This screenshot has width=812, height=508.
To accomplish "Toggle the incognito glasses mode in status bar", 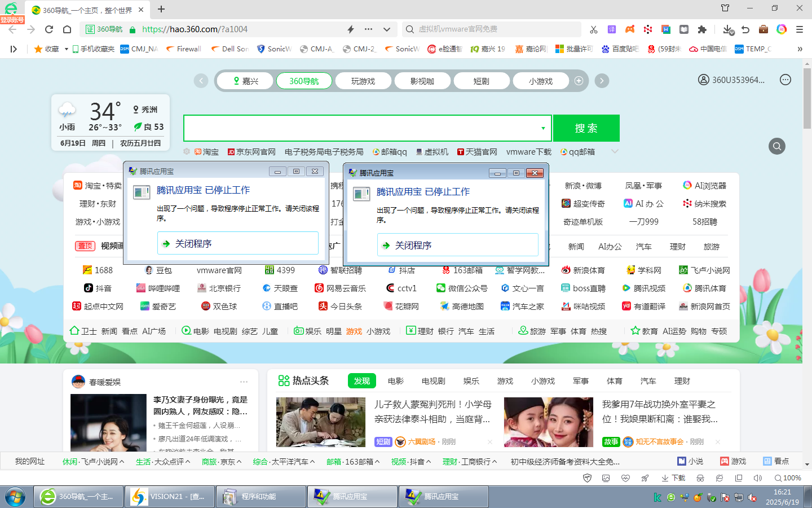I will [x=700, y=478].
